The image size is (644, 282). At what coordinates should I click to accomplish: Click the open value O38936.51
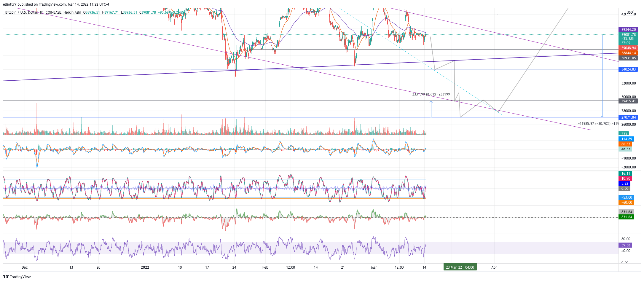coord(92,12)
